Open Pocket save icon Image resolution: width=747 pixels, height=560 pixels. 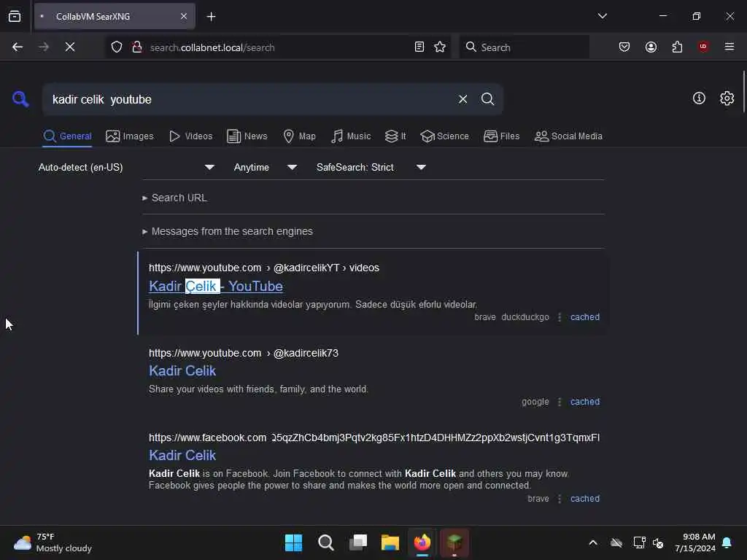pos(624,47)
